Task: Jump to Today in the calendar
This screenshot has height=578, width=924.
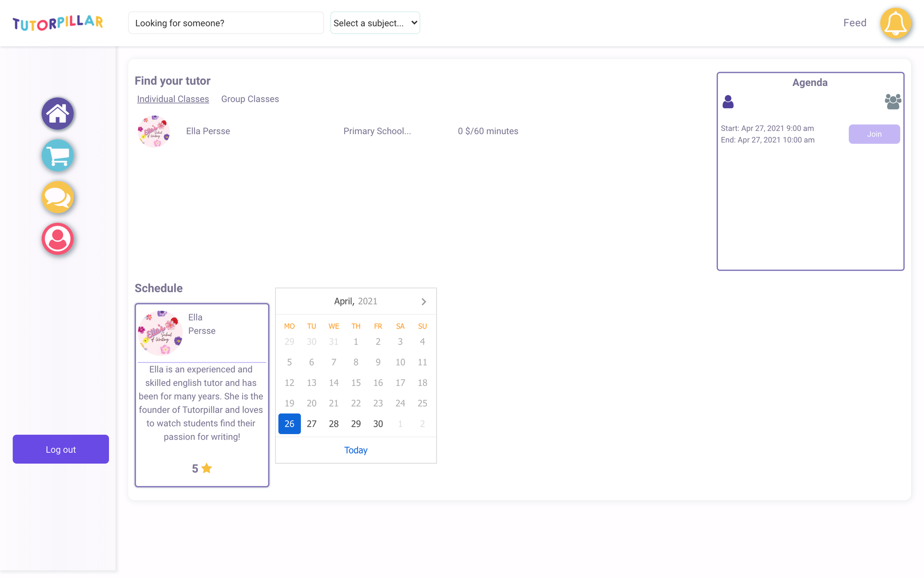Action: (356, 450)
